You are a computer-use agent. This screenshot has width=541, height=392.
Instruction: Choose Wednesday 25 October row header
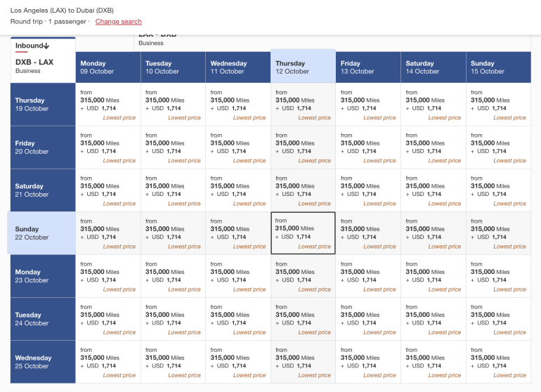click(43, 362)
